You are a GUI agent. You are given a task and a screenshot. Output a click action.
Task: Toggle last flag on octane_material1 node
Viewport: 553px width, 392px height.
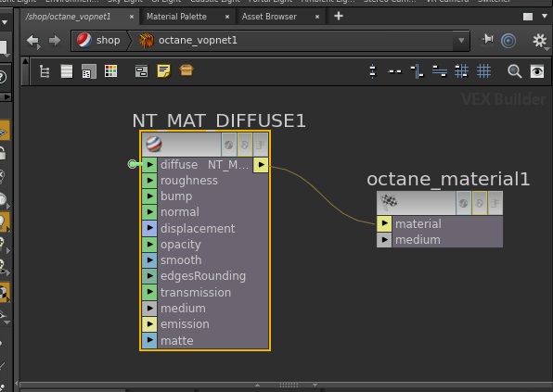pyautogui.click(x=495, y=203)
